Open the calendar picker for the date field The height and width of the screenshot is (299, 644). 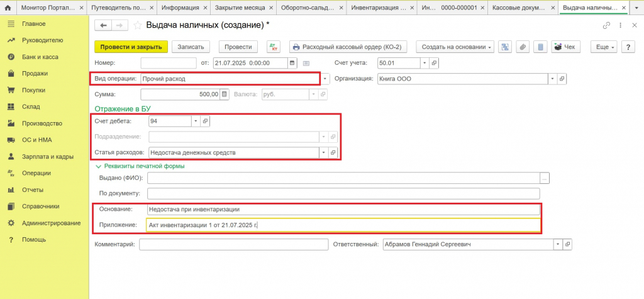292,63
